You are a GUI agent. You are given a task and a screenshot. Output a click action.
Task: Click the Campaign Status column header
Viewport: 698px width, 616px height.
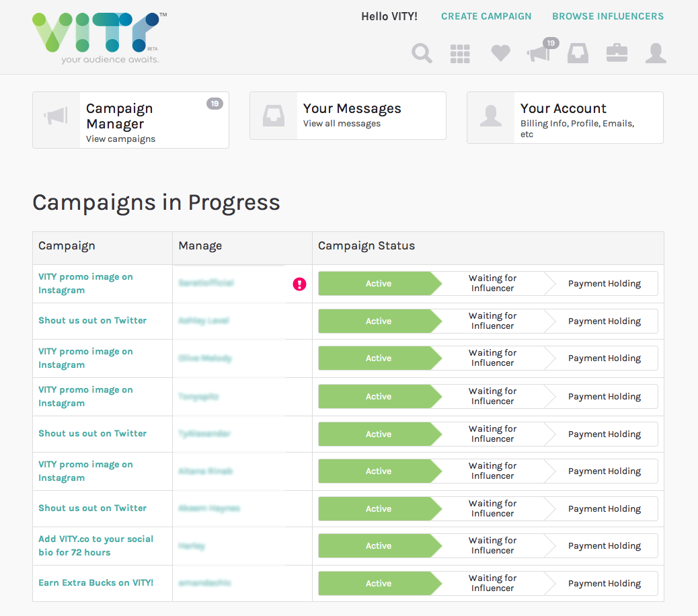coord(366,246)
